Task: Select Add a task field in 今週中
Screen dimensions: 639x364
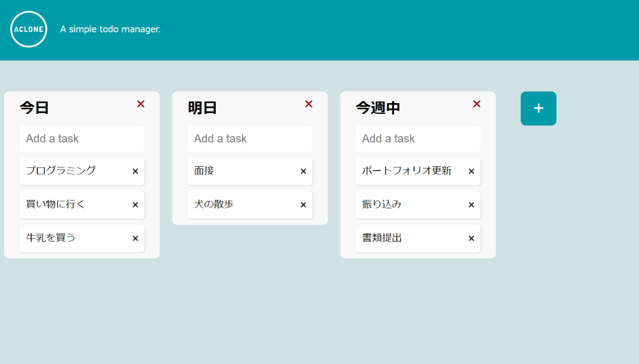Action: 418,139
